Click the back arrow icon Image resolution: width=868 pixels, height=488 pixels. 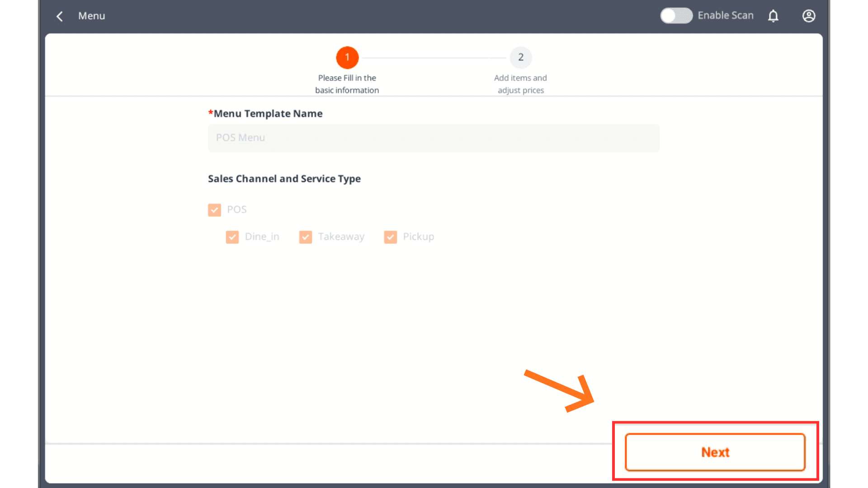[x=60, y=16]
